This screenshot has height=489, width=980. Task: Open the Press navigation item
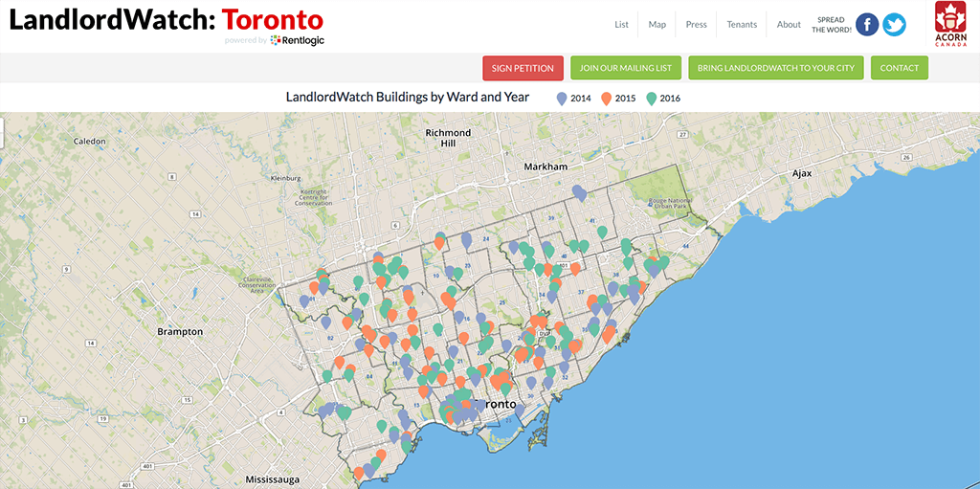point(696,25)
